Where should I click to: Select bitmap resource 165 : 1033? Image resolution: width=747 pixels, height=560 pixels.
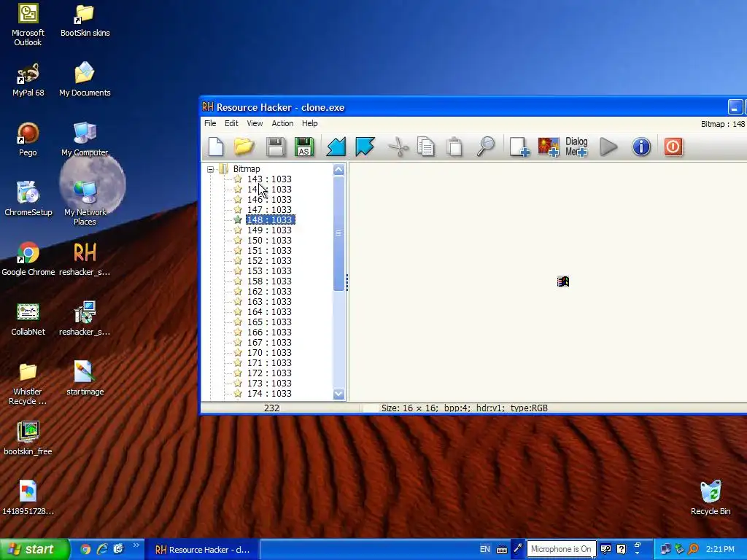point(269,322)
